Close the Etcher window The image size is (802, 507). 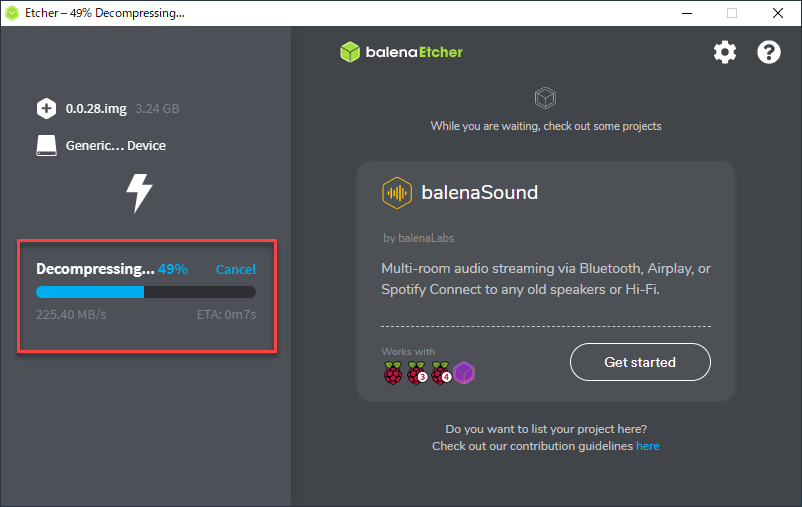pyautogui.click(x=777, y=13)
